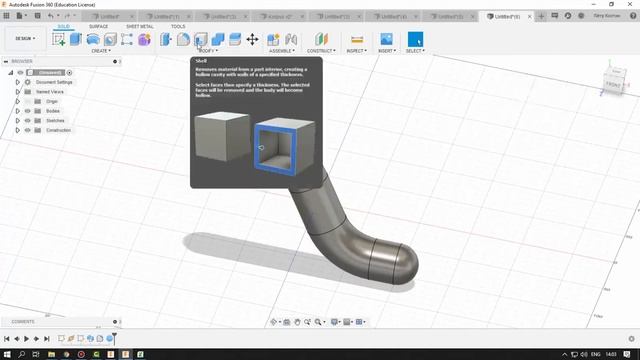Open the DESIGN workspace dropdown
This screenshot has width=640, height=360.
tap(25, 38)
